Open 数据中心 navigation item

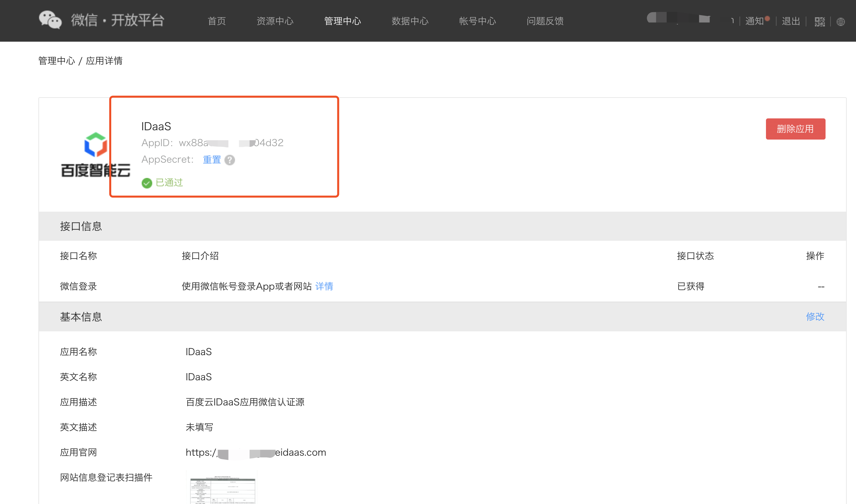[x=410, y=21]
